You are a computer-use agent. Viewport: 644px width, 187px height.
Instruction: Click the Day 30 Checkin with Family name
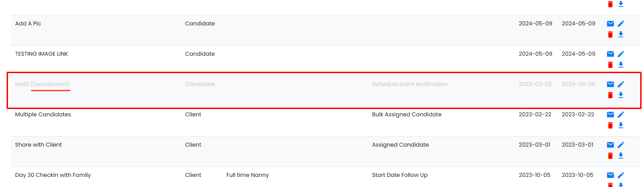(x=53, y=175)
